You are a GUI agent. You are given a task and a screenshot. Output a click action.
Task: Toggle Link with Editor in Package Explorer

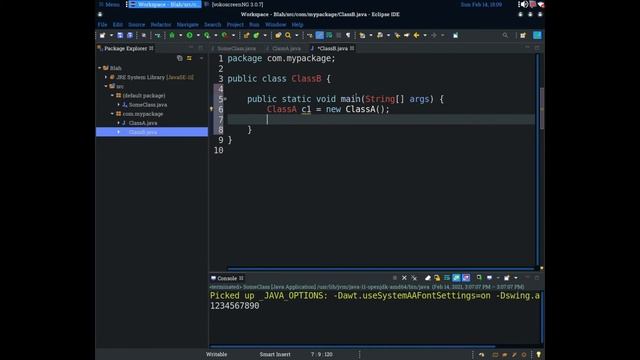pyautogui.click(x=189, y=58)
